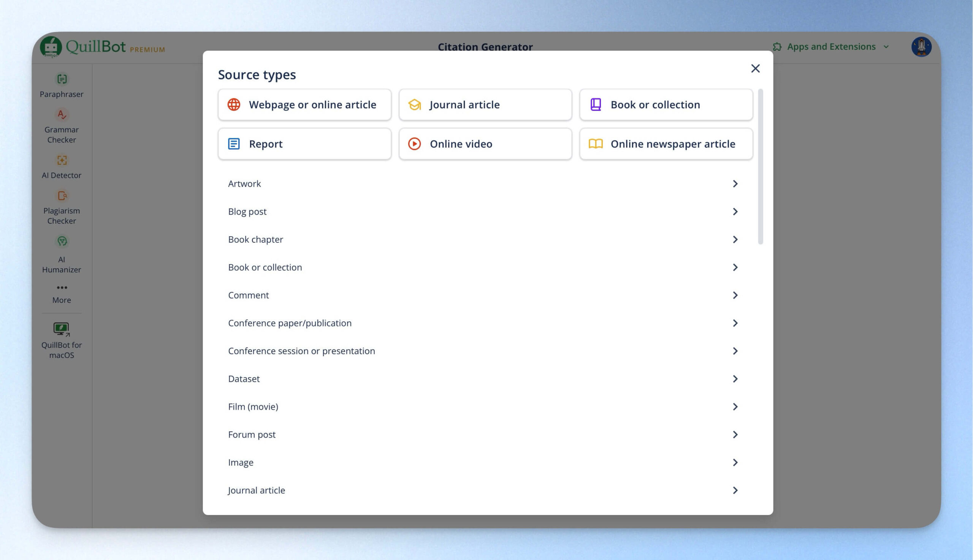The height and width of the screenshot is (560, 973).
Task: Expand the bottom Journal article row chevron
Action: click(x=735, y=490)
